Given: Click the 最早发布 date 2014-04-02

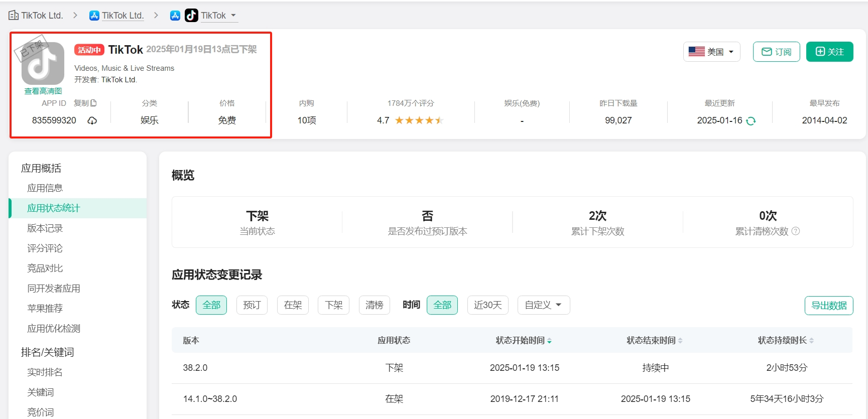Looking at the screenshot, I should pyautogui.click(x=824, y=120).
